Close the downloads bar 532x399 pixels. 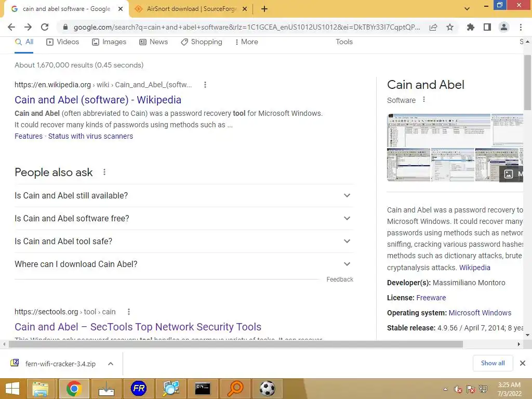click(x=523, y=363)
